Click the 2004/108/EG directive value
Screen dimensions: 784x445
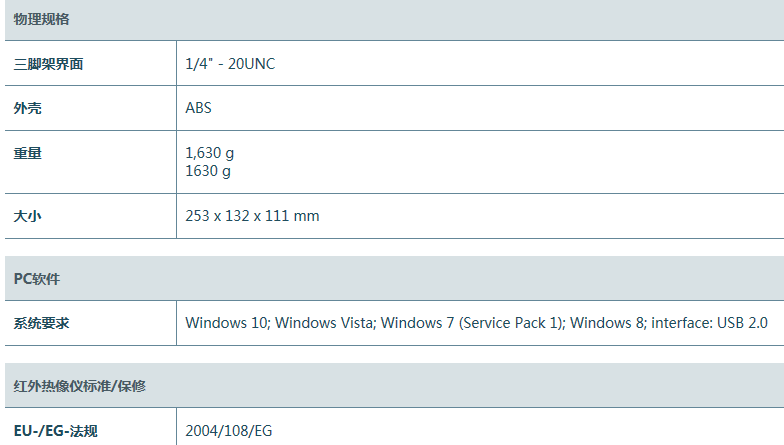click(x=229, y=432)
